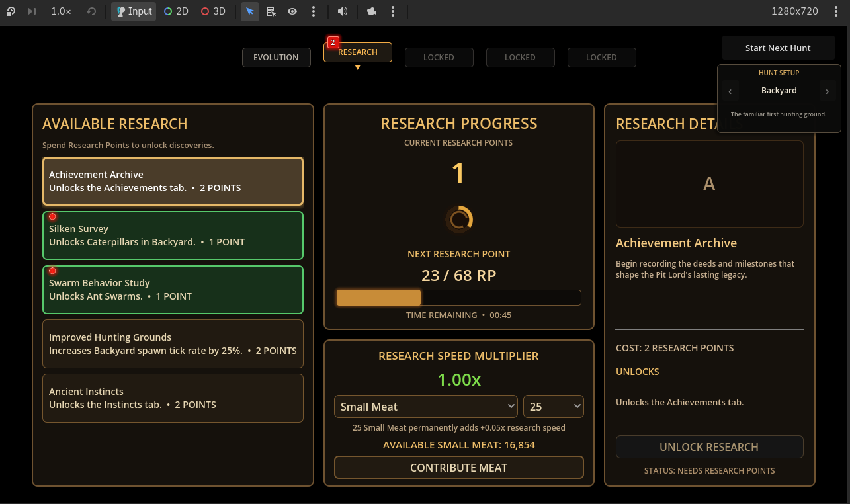Click "TIME REMAINING • 00:45" text
This screenshot has width=850, height=504.
click(x=458, y=315)
